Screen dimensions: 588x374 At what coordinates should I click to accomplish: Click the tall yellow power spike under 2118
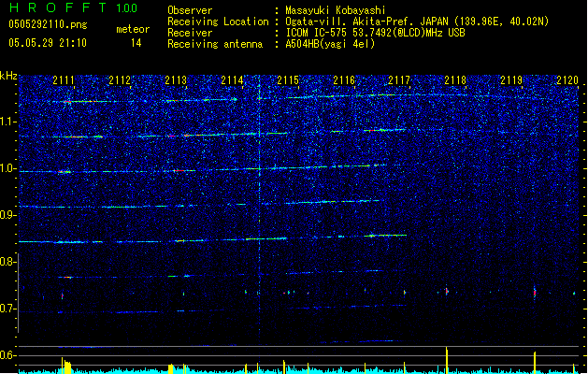coord(447,360)
